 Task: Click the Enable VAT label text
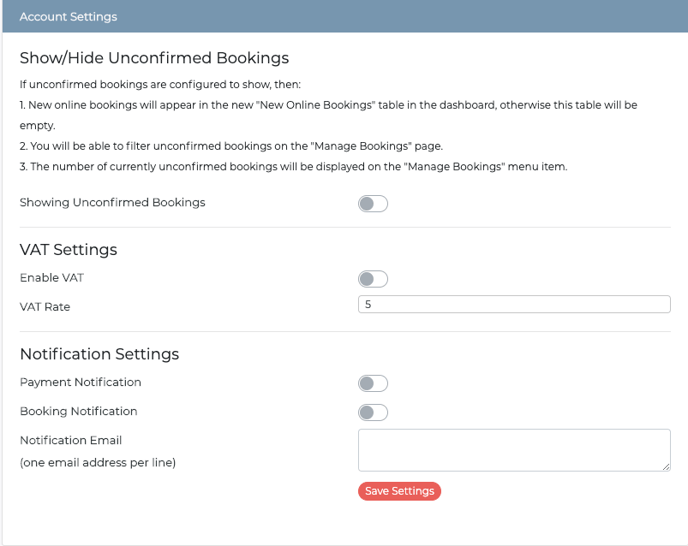pyautogui.click(x=52, y=278)
